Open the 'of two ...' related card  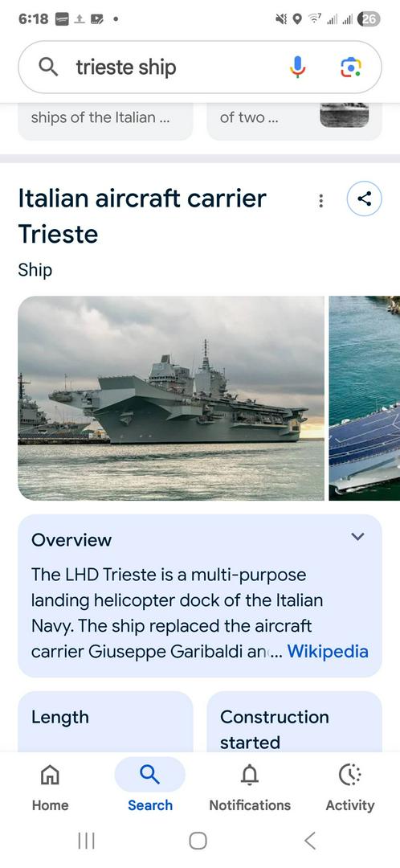(294, 122)
